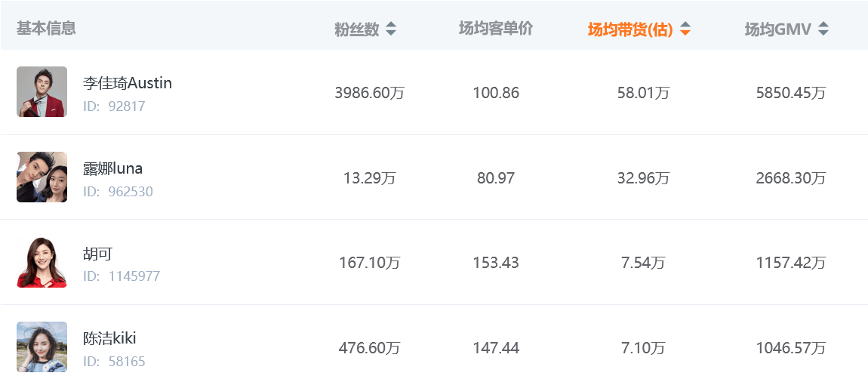Sort by 粉丝数 arrow icon
The image size is (868, 379).
[391, 29]
